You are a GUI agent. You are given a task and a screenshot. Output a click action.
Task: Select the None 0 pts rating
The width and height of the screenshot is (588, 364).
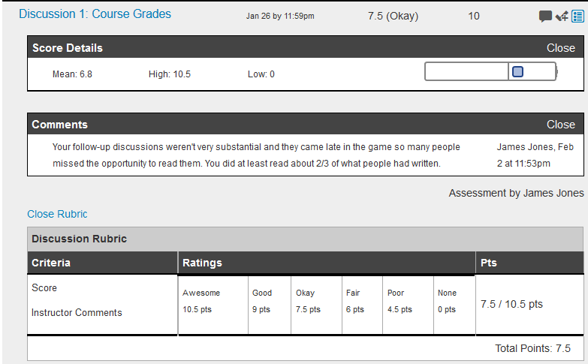(453, 301)
